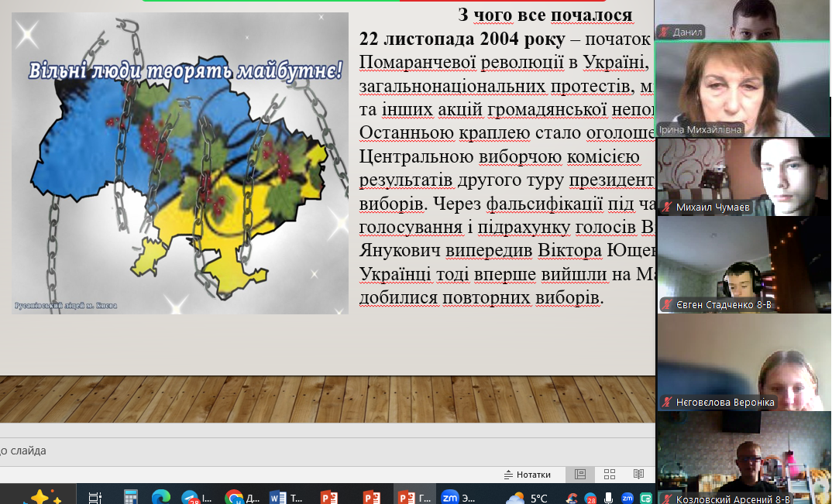Select Неговєлова Вероніка's video tile
This screenshot has height=504, width=832.
[742, 362]
